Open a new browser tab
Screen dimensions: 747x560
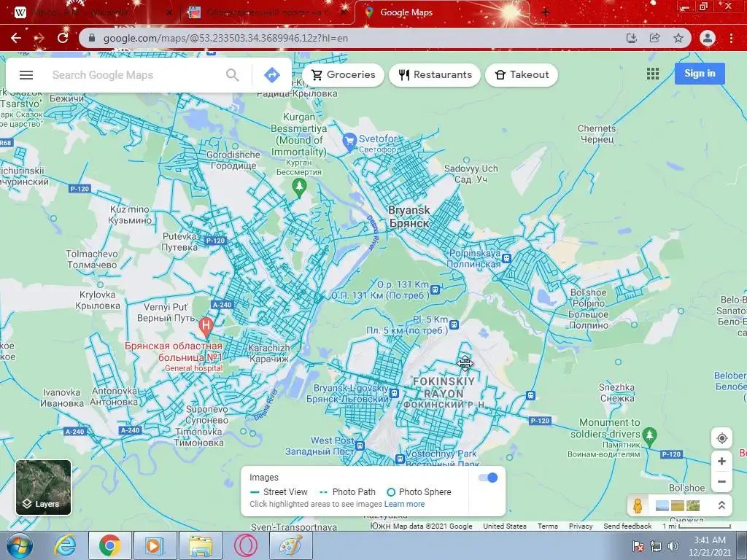[546, 12]
